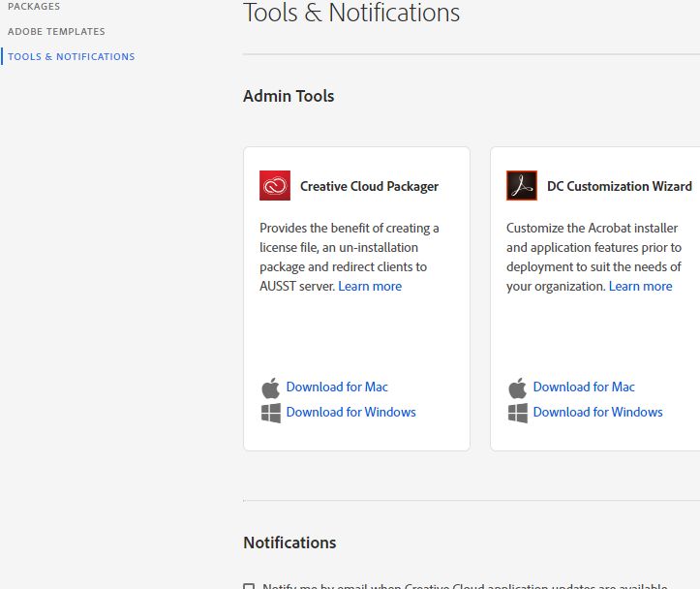Click Windows icon in Creative Cloud Packager card
The width and height of the screenshot is (700, 589).
pos(271,413)
